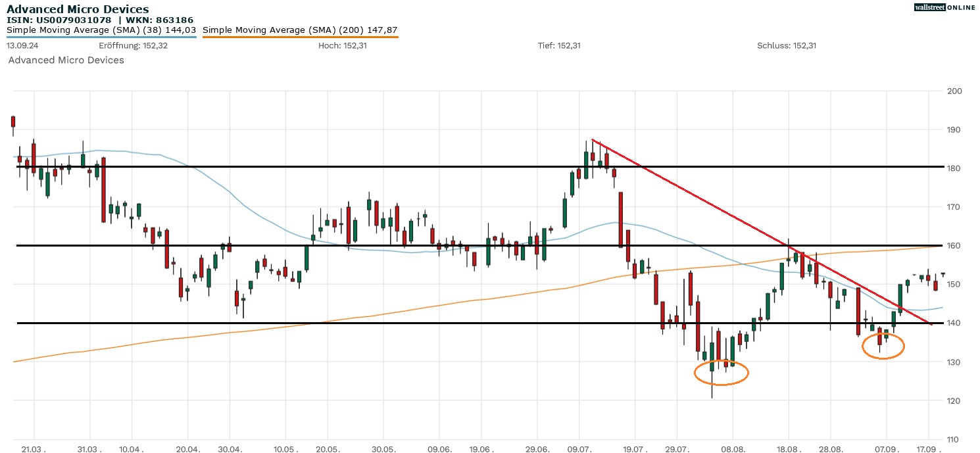The height and width of the screenshot is (453, 980).
Task: Click the 09.07. date axis label
Action: (579, 449)
